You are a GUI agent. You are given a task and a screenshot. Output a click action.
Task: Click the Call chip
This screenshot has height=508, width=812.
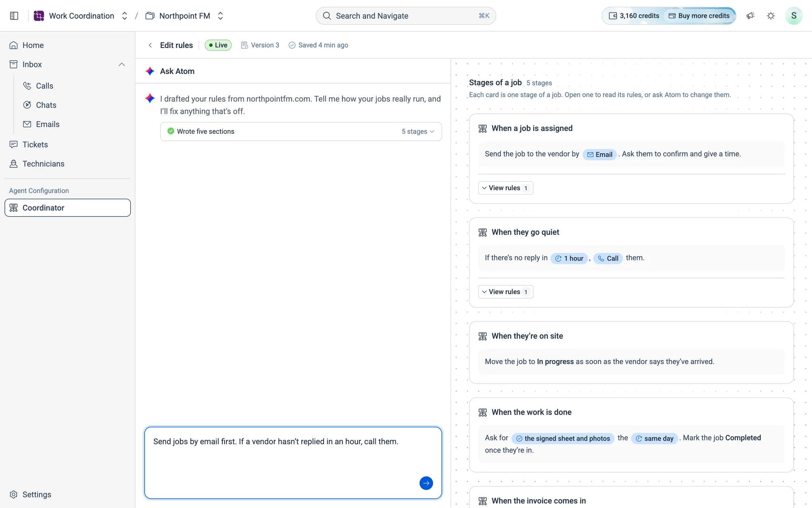608,258
